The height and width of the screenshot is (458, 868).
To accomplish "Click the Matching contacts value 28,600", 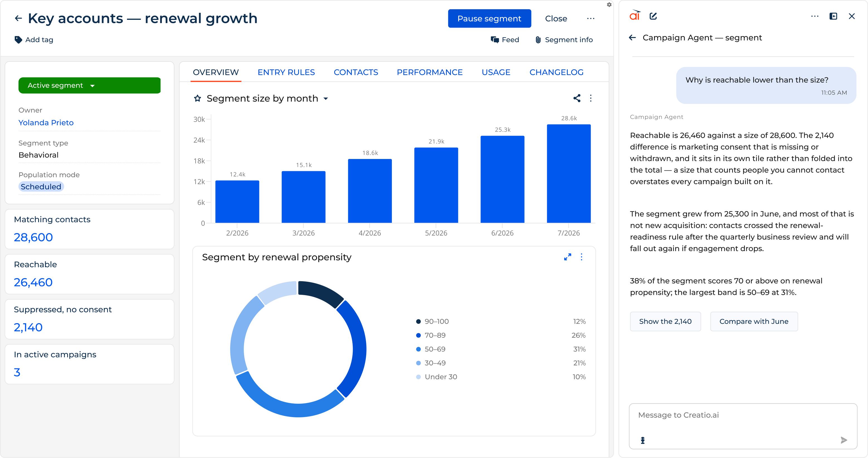I will pos(33,237).
